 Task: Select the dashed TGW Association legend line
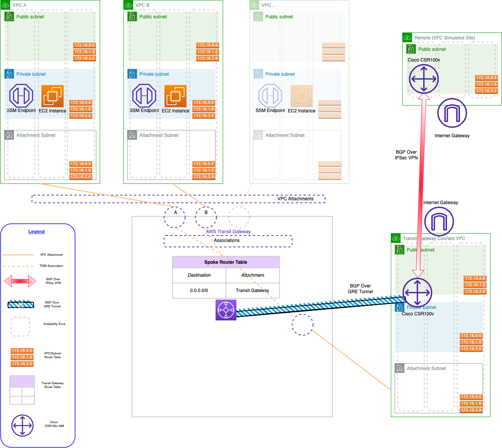click(18, 266)
